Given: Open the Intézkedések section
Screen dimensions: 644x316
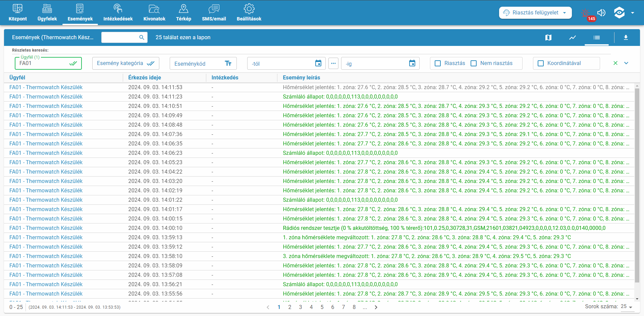Looking at the screenshot, I should pos(118,13).
